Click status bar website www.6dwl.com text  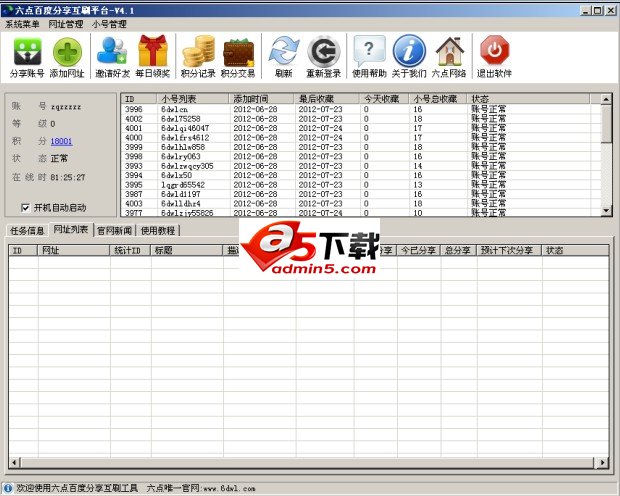[229, 488]
